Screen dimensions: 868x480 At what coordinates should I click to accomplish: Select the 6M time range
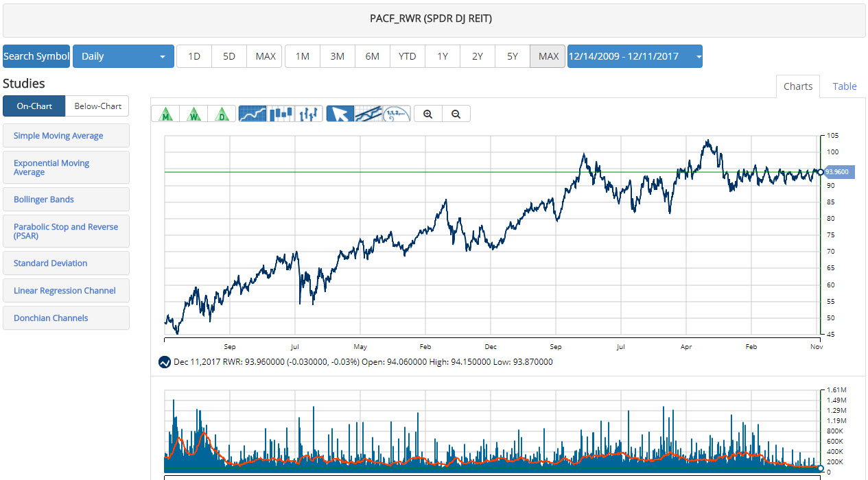click(373, 56)
